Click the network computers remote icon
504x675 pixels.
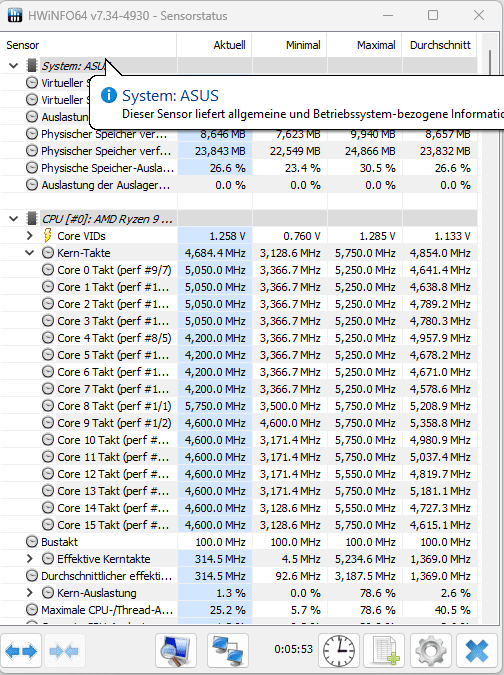228,650
